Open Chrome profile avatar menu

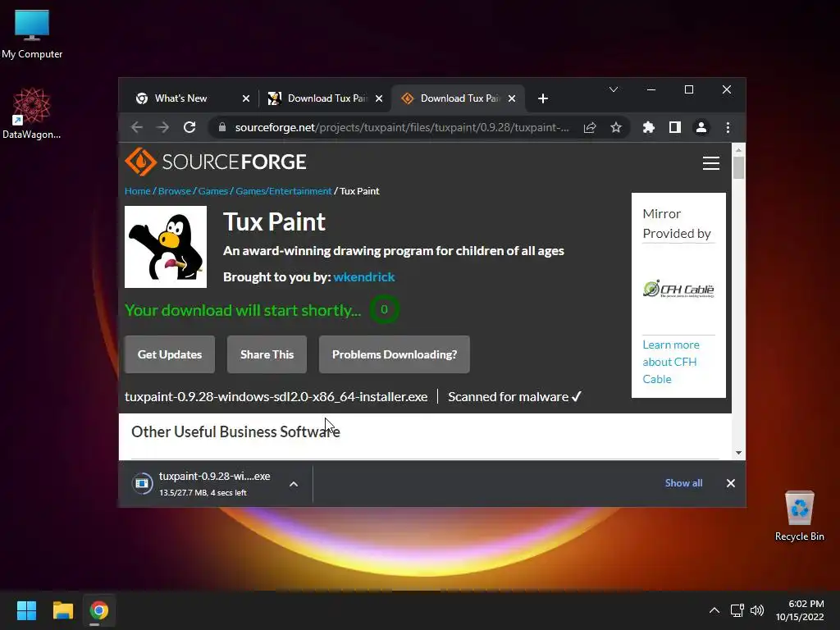[x=701, y=127]
